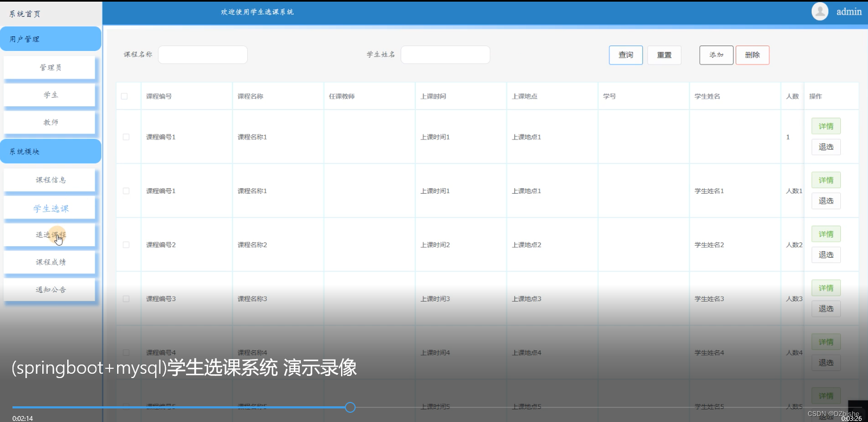Image resolution: width=868 pixels, height=422 pixels.
Task: Collapse the 用户管理 sidebar section
Action: point(50,39)
